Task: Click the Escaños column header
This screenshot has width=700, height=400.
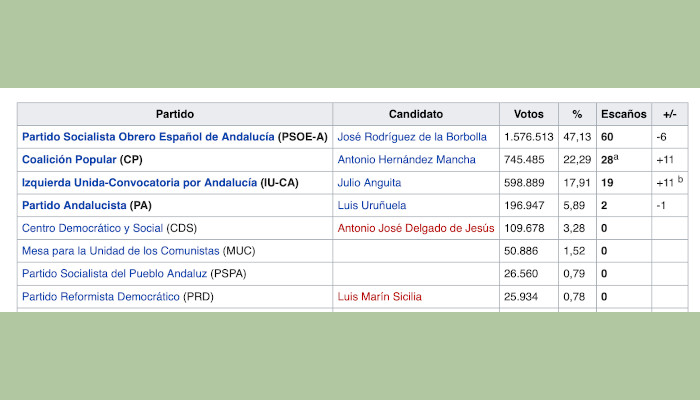Action: tap(624, 114)
